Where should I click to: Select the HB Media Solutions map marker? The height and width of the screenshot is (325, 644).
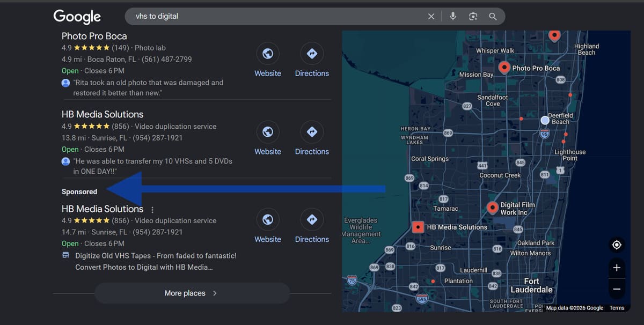coord(418,227)
